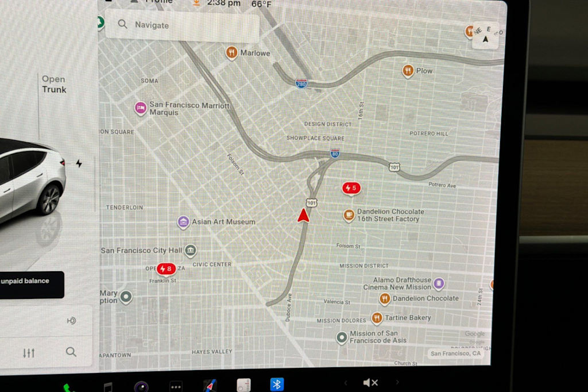Tap the US 101 shield near Potrero Ave
The width and height of the screenshot is (588, 392).
click(394, 167)
